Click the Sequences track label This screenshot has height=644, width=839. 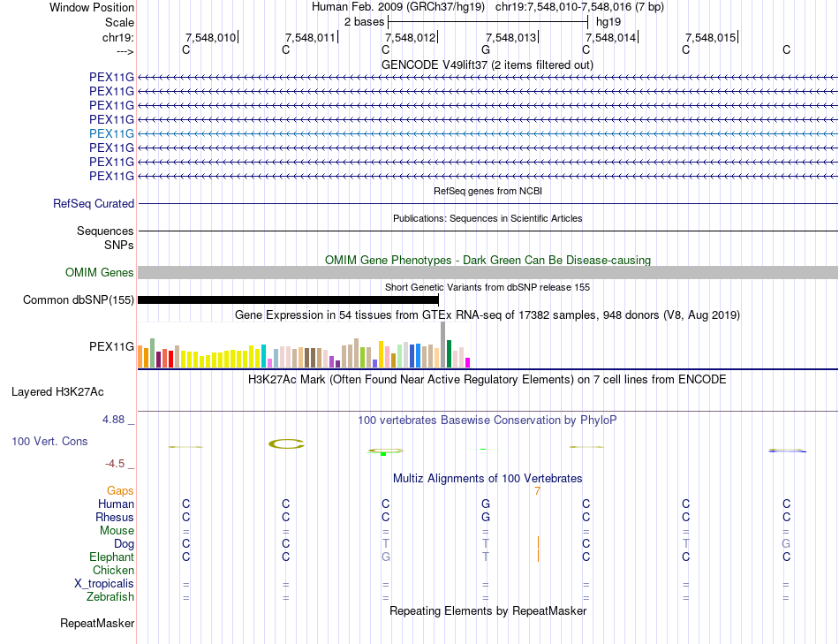point(105,231)
